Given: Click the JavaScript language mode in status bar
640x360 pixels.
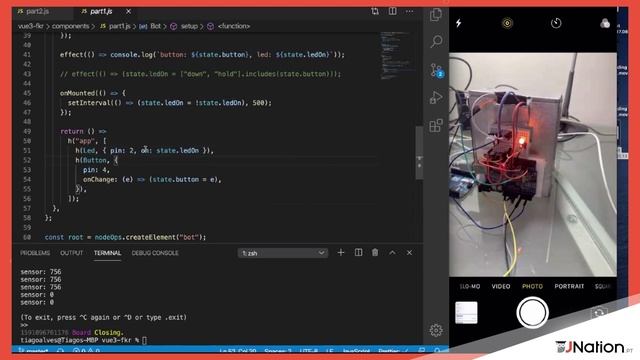Looking at the screenshot, I should tap(356, 351).
